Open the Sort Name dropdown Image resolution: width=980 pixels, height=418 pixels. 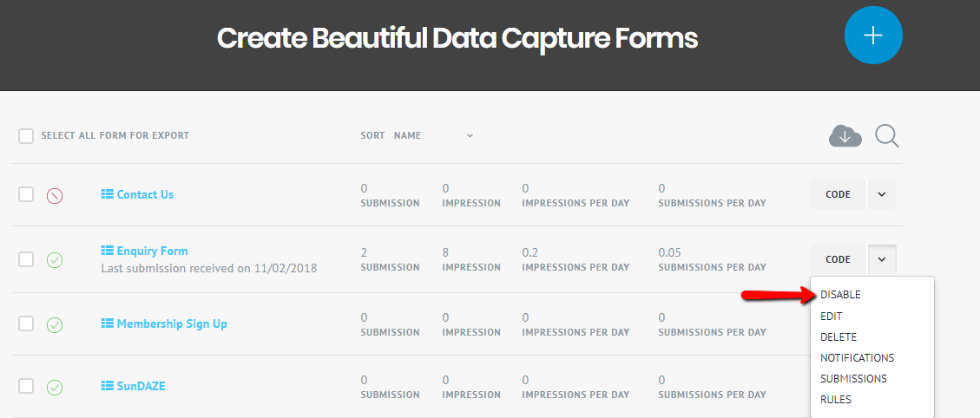pos(470,136)
